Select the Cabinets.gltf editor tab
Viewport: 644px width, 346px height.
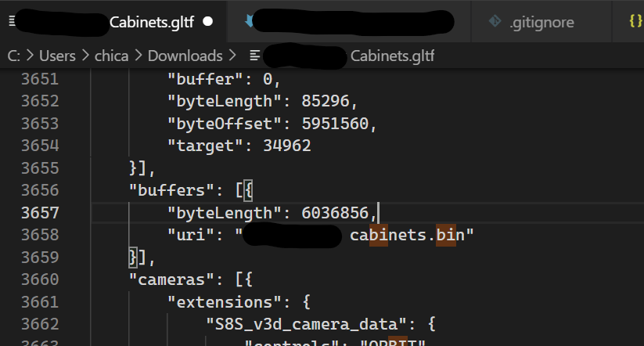tap(113, 21)
